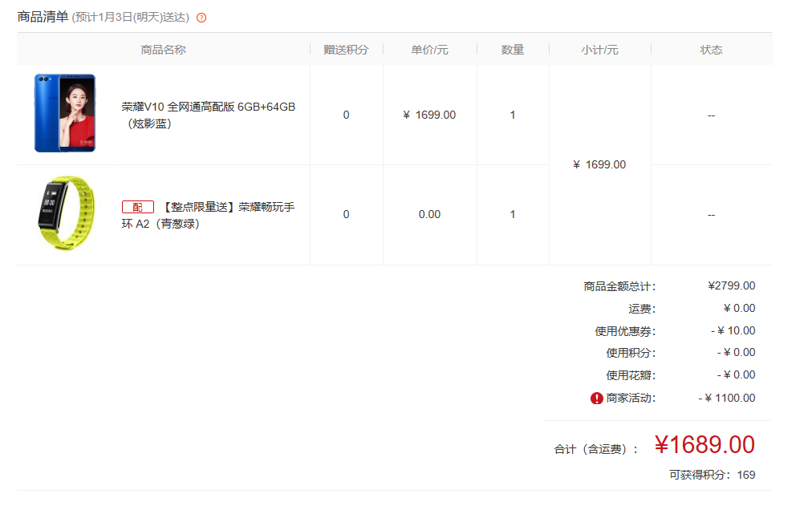
Task: Click the 预计1月3日(明天)送达 delivery note
Action: coord(131,18)
